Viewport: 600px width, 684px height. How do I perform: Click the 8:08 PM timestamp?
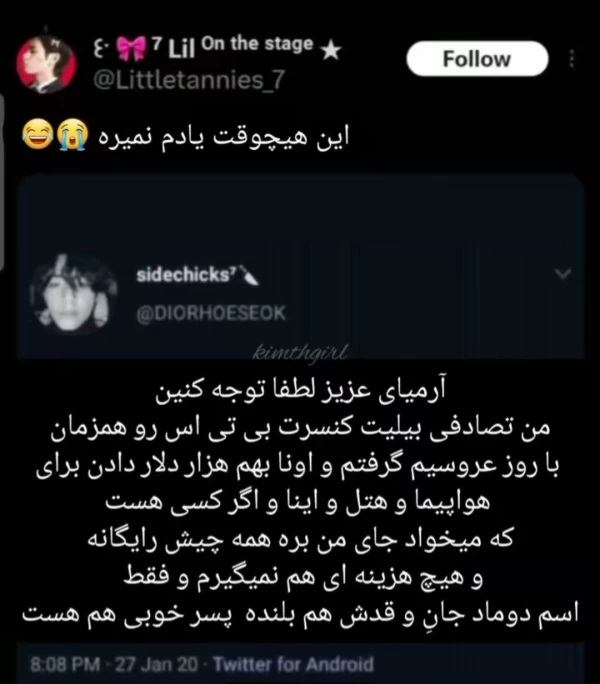(x=65, y=664)
